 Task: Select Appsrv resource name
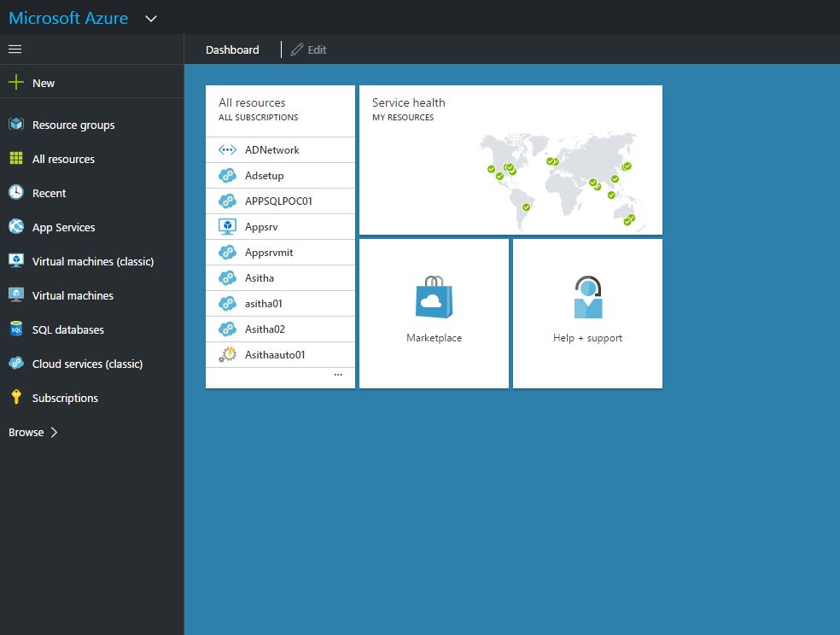[261, 227]
